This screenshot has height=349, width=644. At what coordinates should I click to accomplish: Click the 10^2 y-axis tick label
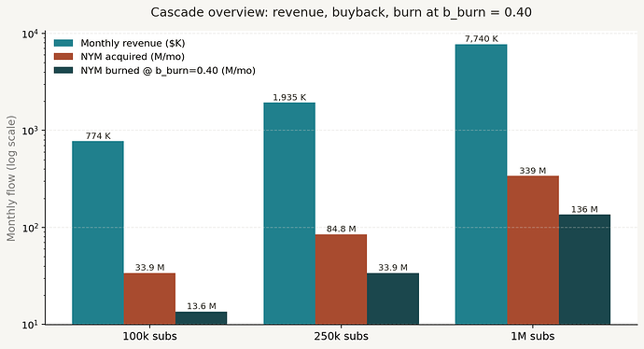click(30, 228)
